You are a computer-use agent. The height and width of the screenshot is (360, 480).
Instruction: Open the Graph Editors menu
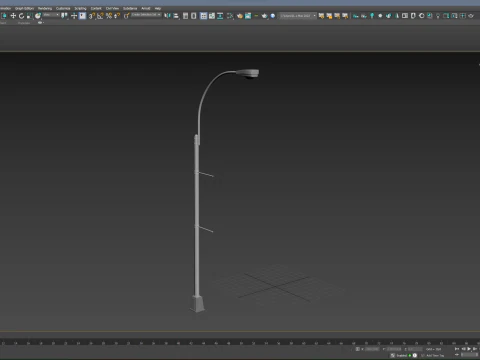[24, 8]
